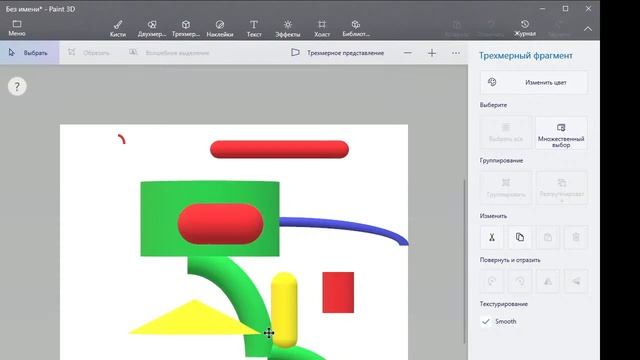Select the small red rectangle shape
Viewport: 640px width, 360px height.
pos(338,292)
